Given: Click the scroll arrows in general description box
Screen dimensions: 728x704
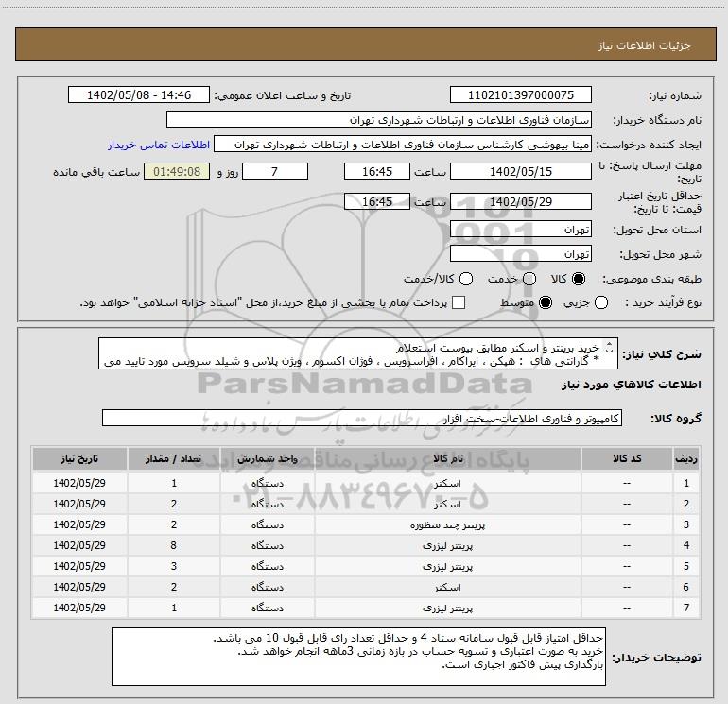Looking at the screenshot, I should pyautogui.click(x=610, y=347).
